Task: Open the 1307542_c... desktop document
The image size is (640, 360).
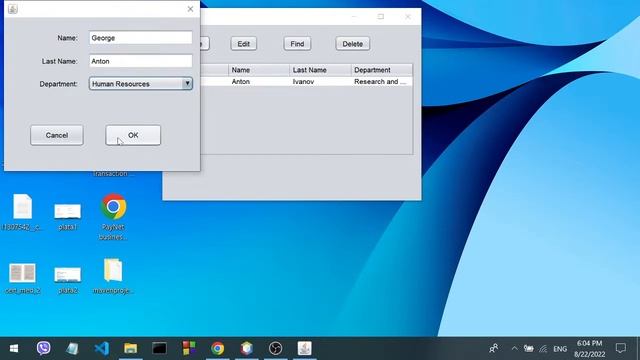Action: [22, 212]
